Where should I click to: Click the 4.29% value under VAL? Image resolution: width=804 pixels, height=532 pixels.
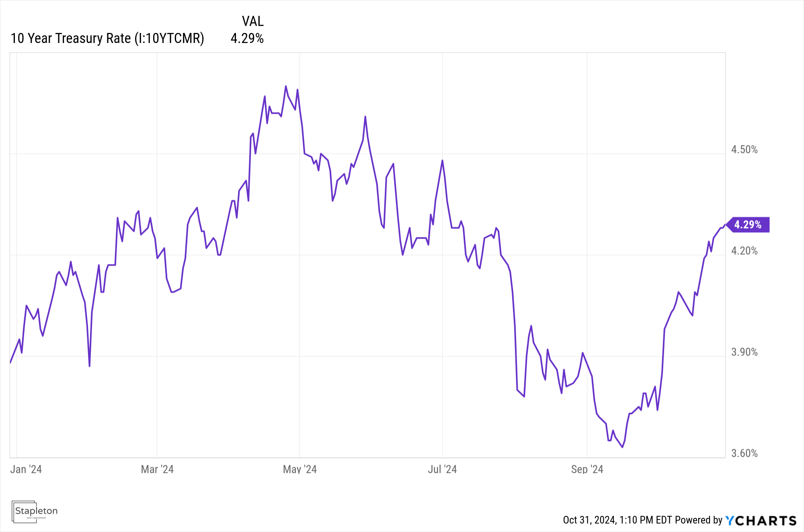pyautogui.click(x=247, y=39)
